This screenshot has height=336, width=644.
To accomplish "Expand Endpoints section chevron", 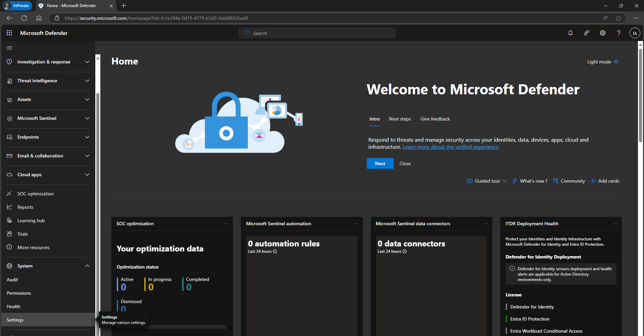I will pyautogui.click(x=87, y=137).
